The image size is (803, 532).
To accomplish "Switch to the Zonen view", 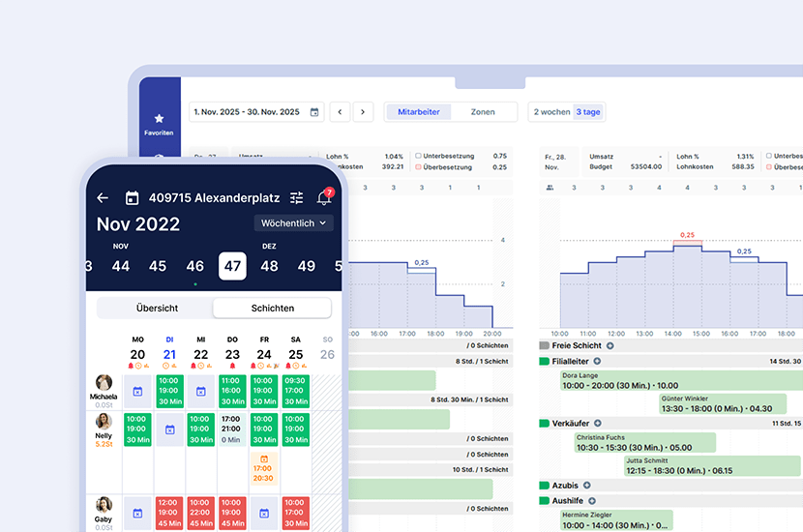I will click(483, 112).
